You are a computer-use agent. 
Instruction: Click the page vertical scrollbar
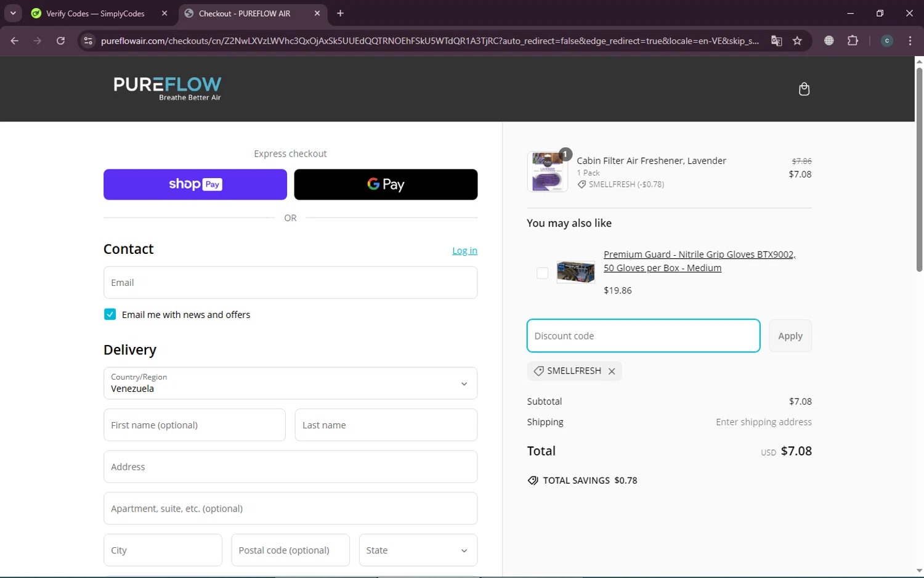point(919,169)
